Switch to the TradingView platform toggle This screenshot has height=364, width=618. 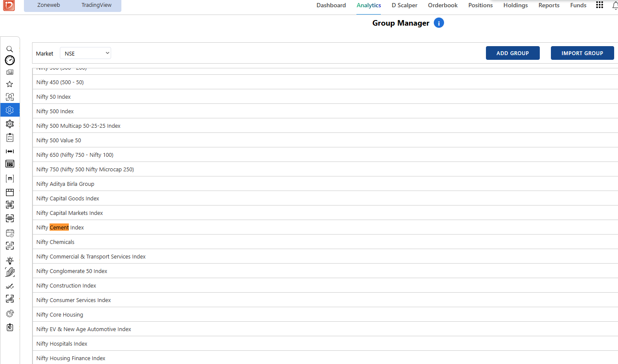[97, 5]
